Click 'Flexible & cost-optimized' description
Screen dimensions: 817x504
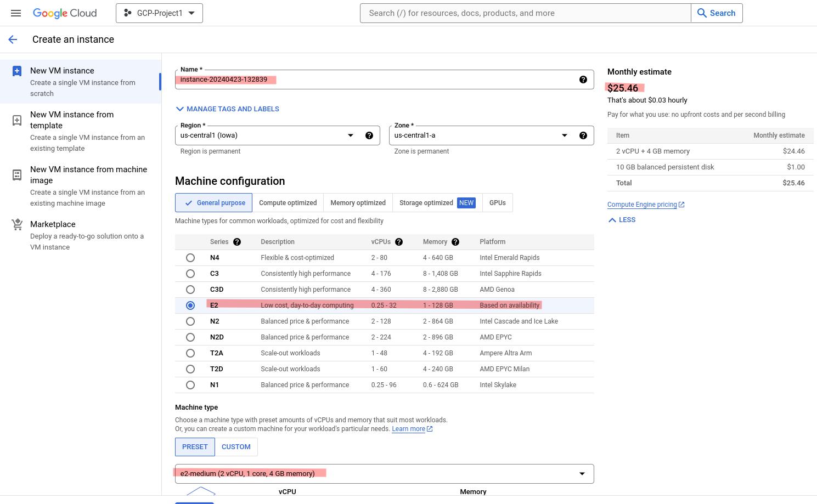click(297, 258)
